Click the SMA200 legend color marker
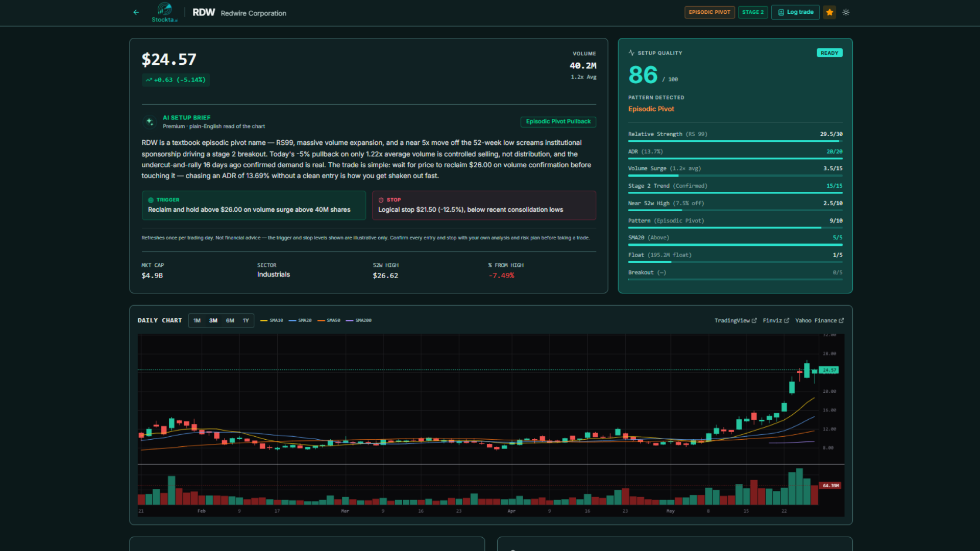This screenshot has width=980, height=551. tap(350, 320)
